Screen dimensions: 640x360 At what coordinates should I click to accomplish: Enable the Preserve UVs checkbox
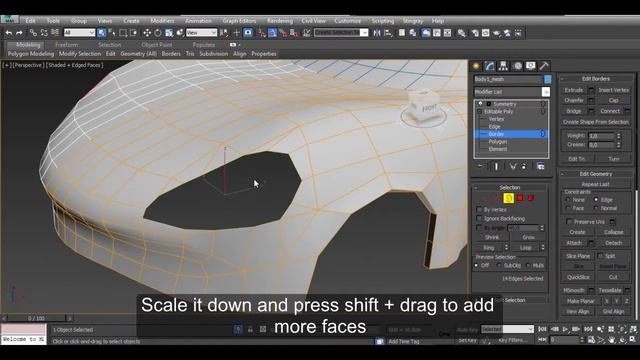[569, 222]
